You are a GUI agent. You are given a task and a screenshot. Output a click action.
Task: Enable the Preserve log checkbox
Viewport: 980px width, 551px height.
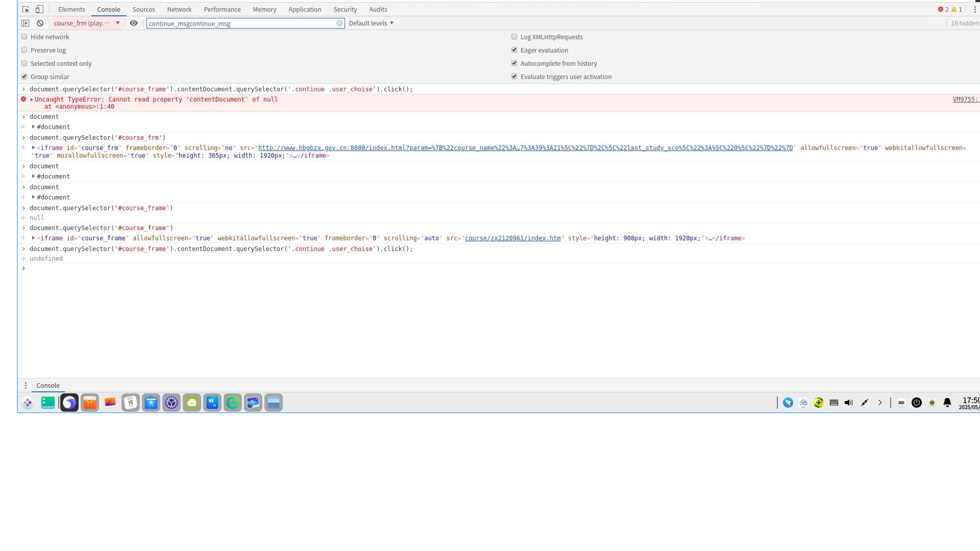[x=24, y=50]
